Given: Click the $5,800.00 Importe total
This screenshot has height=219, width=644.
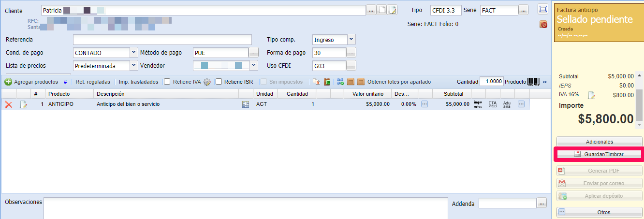Looking at the screenshot, I should [606, 119].
